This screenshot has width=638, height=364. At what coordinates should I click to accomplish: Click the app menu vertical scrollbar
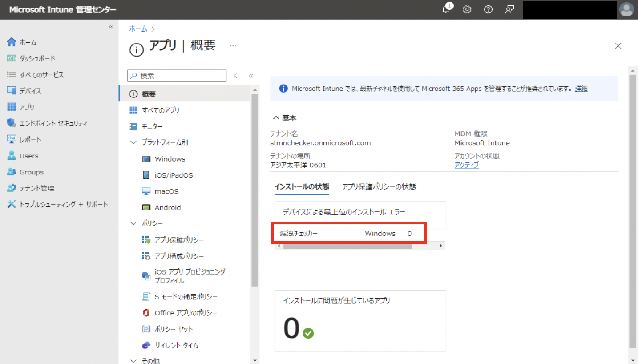pyautogui.click(x=255, y=190)
